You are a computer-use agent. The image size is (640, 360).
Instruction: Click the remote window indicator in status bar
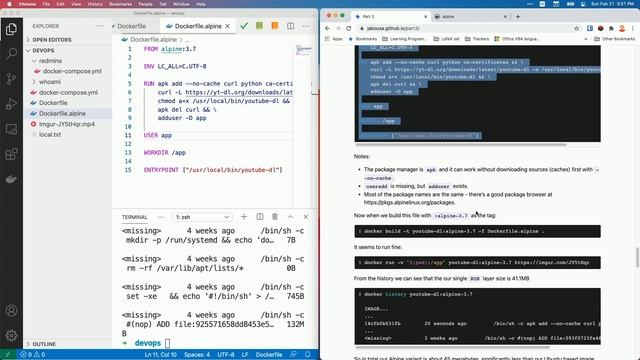point(7,355)
